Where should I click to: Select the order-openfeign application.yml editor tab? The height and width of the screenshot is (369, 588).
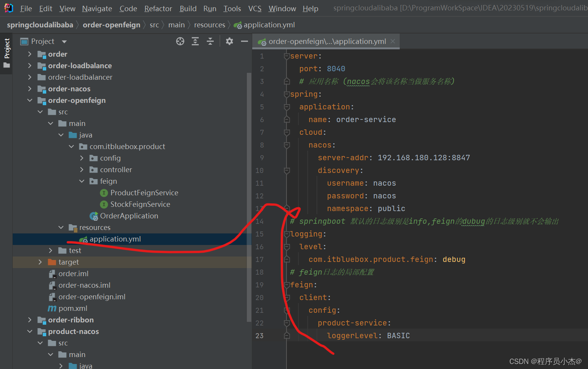[x=326, y=41]
